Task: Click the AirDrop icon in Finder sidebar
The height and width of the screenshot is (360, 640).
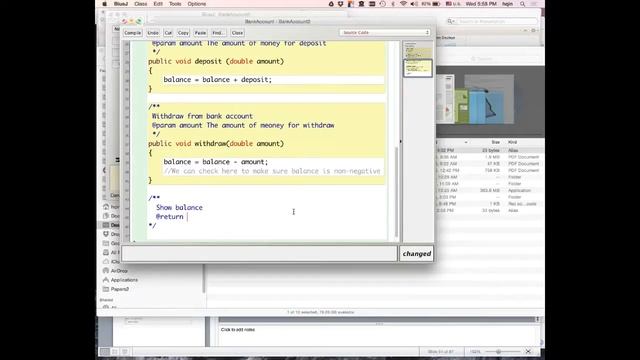Action: [106, 271]
